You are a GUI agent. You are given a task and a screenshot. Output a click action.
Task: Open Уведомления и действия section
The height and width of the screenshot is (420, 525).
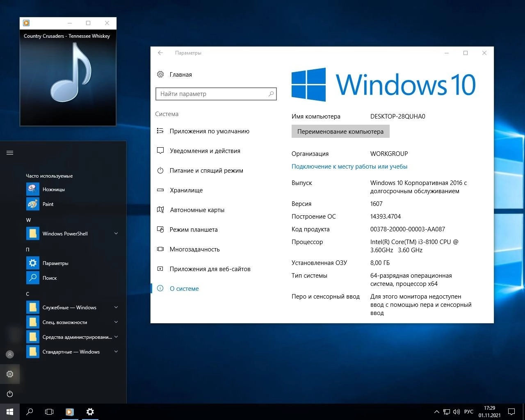[205, 151]
